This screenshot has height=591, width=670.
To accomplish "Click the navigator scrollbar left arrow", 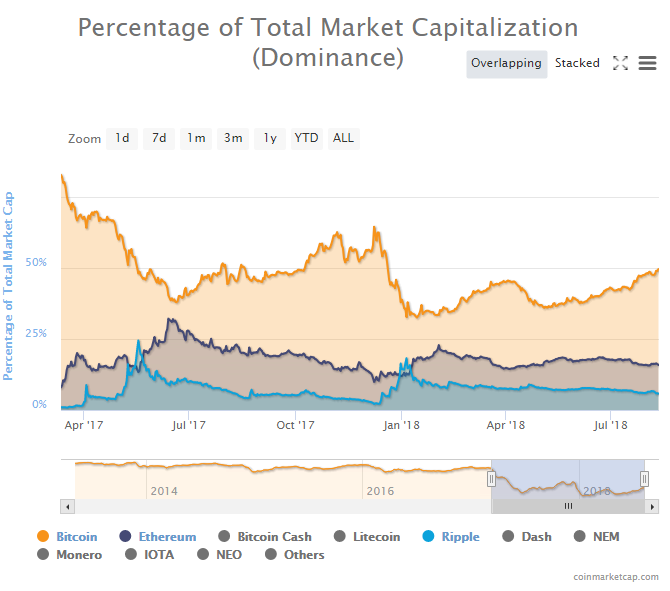I will pyautogui.click(x=67, y=506).
